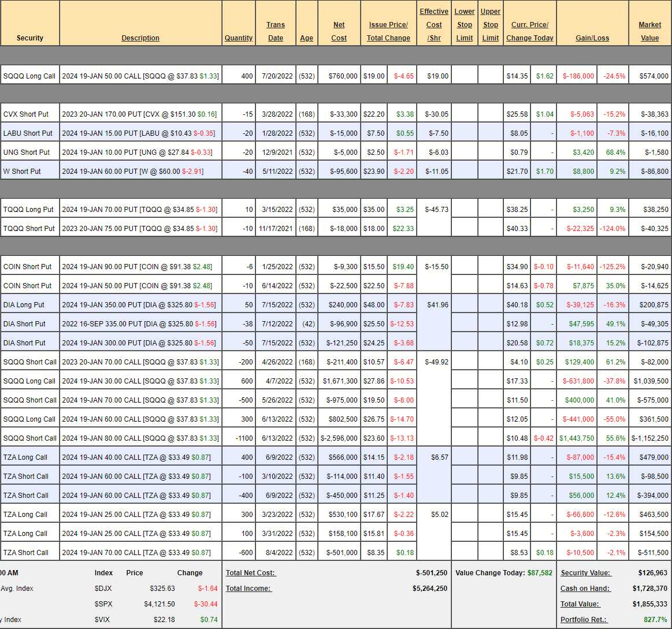Select the LABU Short Put row name
Screen dimensions: 672x629
pyautogui.click(x=28, y=133)
